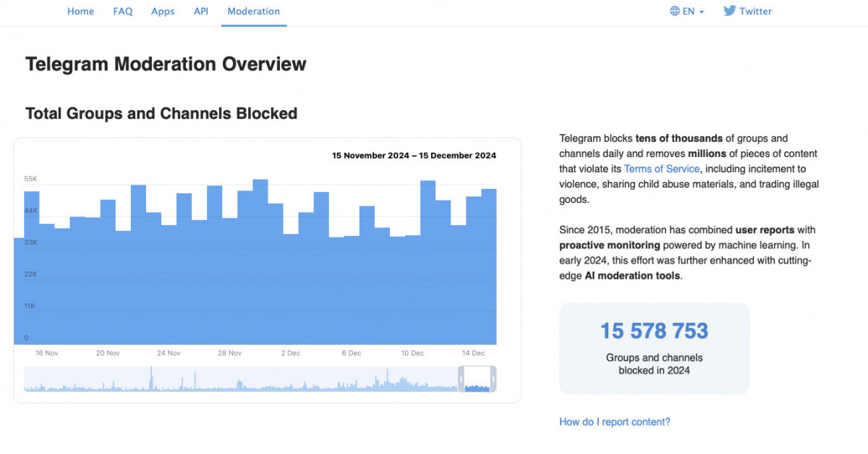This screenshot has width=868, height=454.
Task: Click the 15 578 753 blocked count
Action: pyautogui.click(x=654, y=331)
